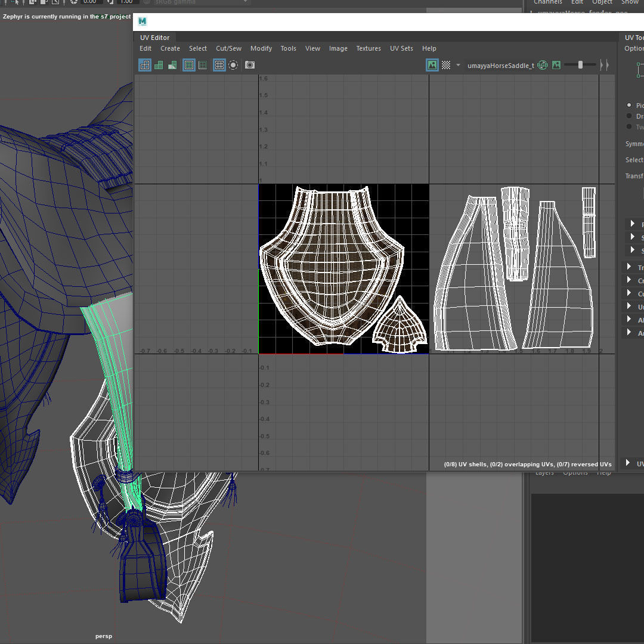Expand the 'Al' Align section
Viewport: 644px width, 644px height.
629,320
